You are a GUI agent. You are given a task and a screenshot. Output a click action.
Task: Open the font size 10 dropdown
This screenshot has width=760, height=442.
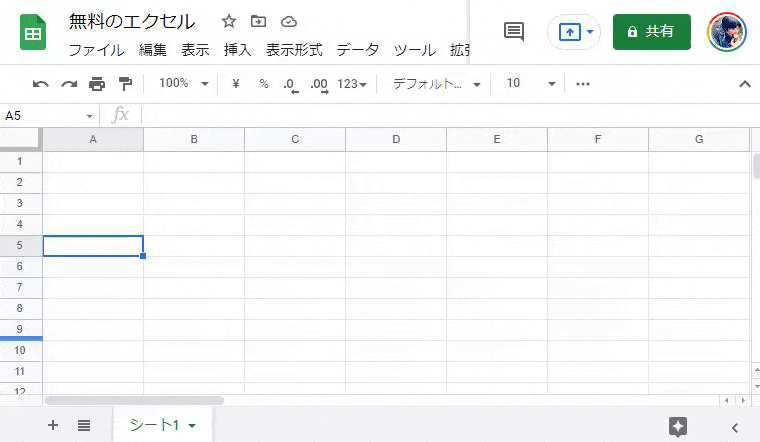[529, 84]
